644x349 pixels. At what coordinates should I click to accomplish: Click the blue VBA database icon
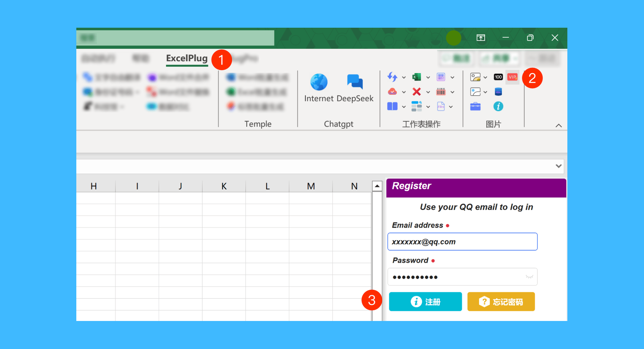click(498, 92)
